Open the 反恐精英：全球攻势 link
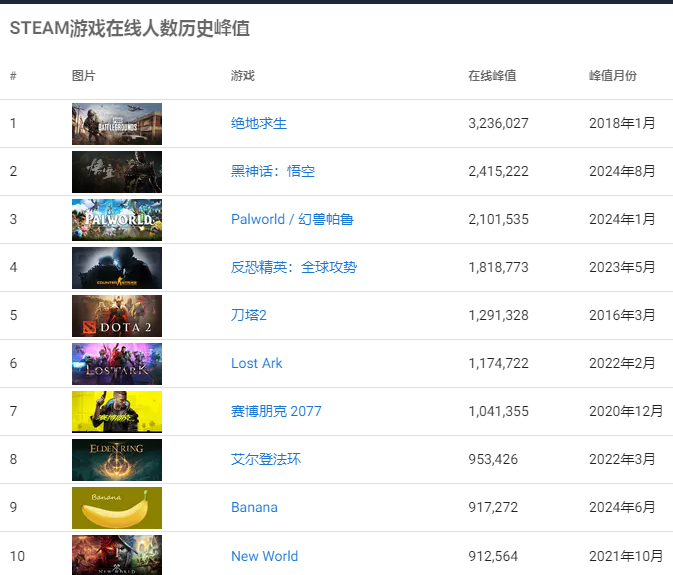Image resolution: width=673 pixels, height=575 pixels. pyautogui.click(x=294, y=267)
